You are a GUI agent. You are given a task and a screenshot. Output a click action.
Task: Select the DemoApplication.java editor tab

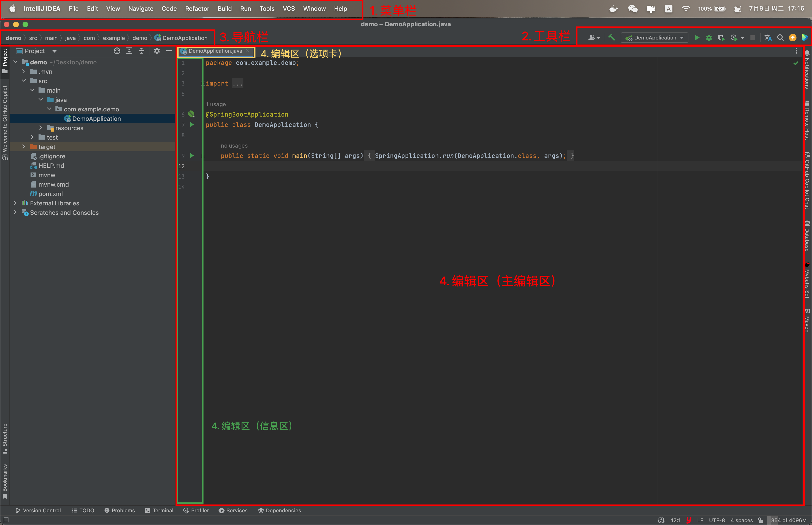pyautogui.click(x=215, y=51)
